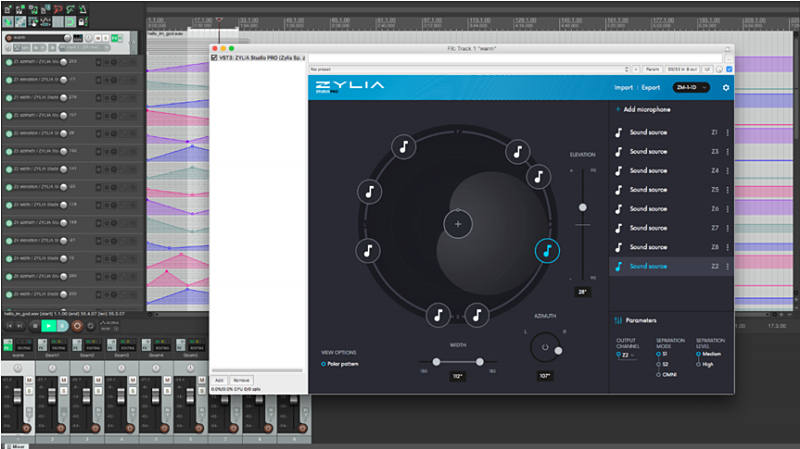Open the Output Channel Z2 dropdown
The image size is (800, 449).
pyautogui.click(x=626, y=355)
